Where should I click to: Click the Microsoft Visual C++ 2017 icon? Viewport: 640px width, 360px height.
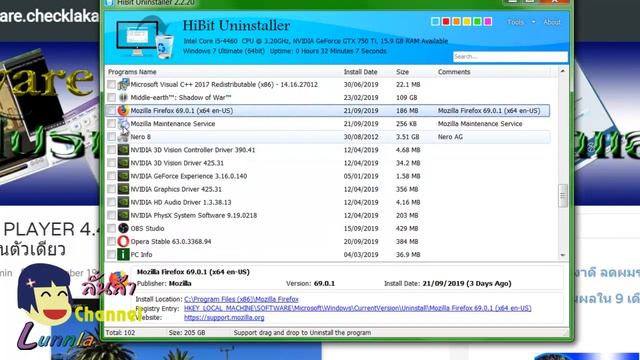click(x=123, y=84)
